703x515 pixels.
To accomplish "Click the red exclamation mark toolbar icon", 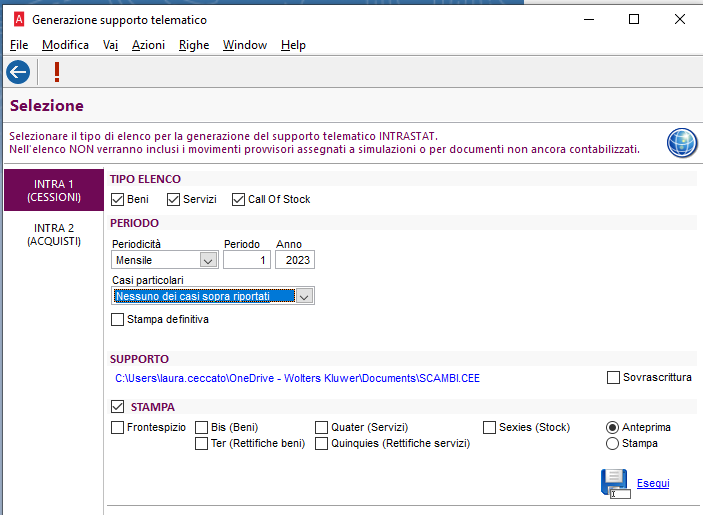I will (57, 72).
